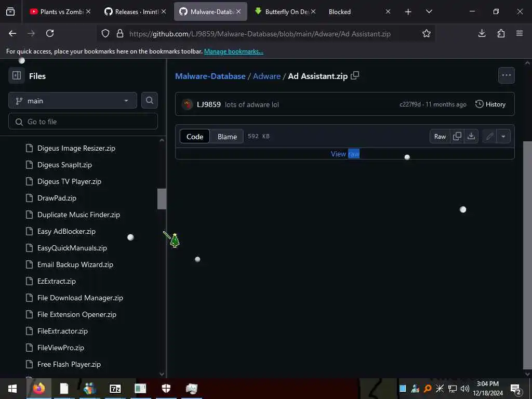
Task: Click the page vertical scrollbar thumb
Action: coord(527,255)
